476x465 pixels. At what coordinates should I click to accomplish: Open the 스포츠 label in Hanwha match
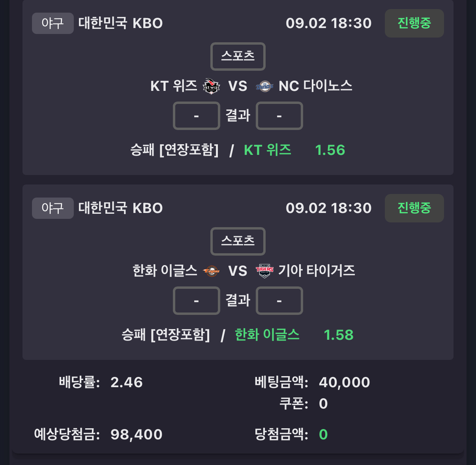tap(238, 241)
